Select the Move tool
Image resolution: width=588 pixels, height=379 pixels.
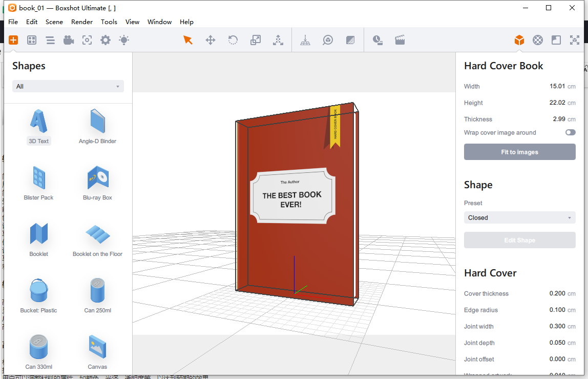211,40
